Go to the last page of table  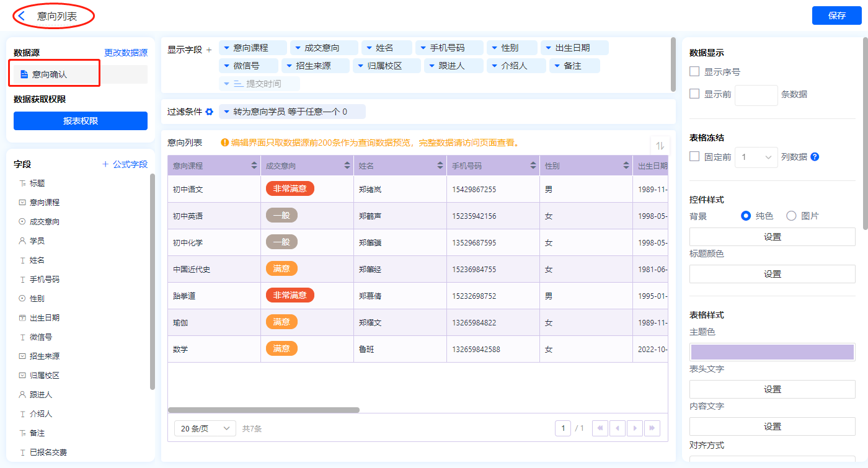pos(652,428)
